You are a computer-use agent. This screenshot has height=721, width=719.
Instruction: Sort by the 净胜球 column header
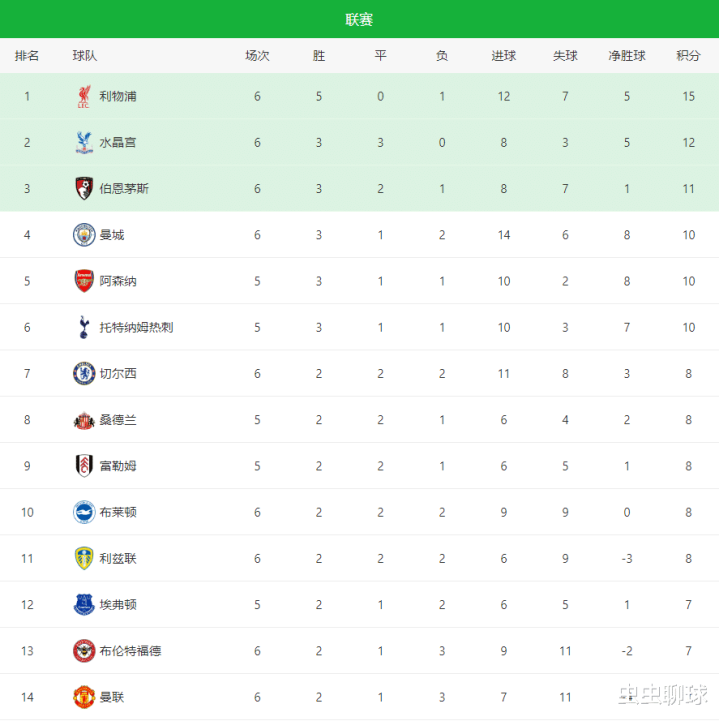627,56
